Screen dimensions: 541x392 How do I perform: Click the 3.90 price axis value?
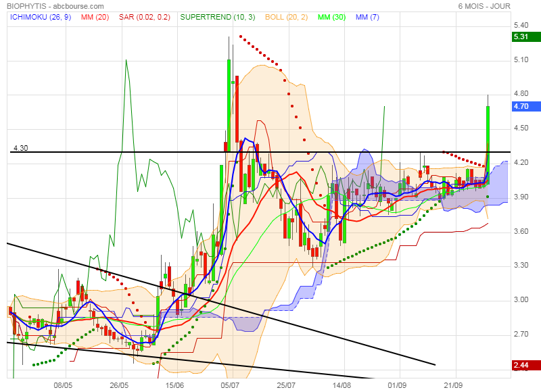point(521,197)
